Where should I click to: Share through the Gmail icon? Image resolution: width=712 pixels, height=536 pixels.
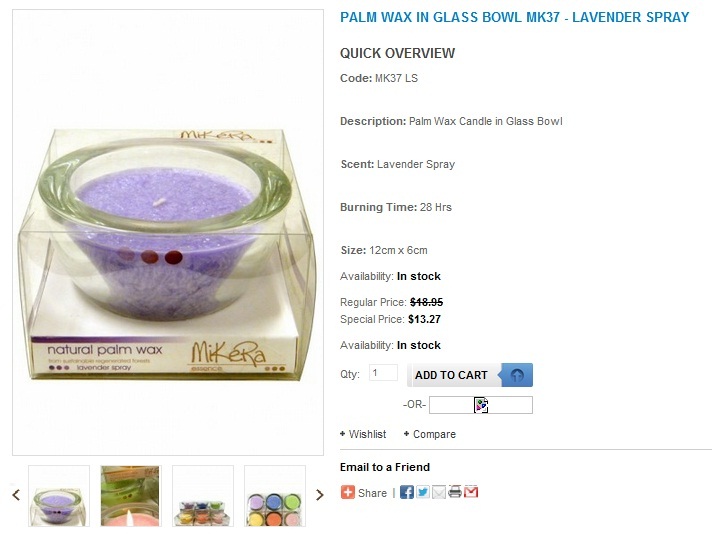[471, 492]
